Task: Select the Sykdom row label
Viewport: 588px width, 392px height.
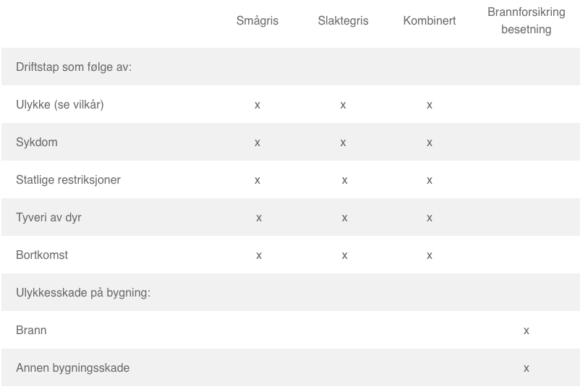Action: click(x=37, y=142)
